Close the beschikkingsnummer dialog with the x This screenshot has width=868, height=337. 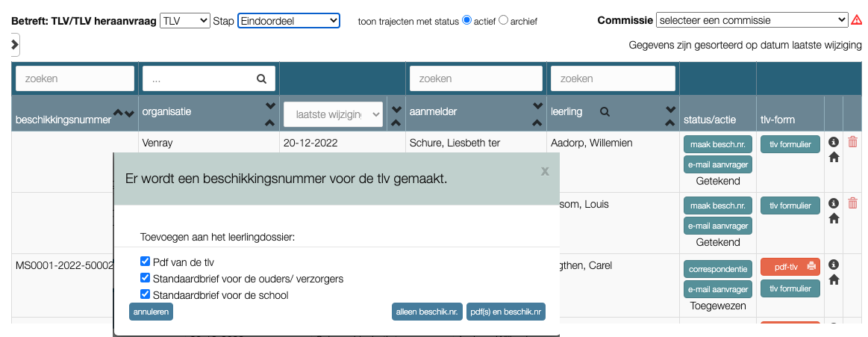click(x=545, y=171)
